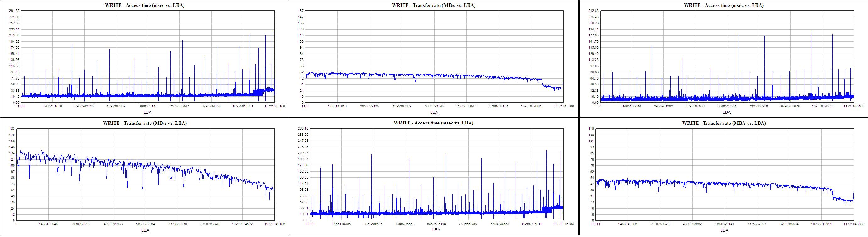This screenshot has width=868, height=237.
Task: Select the 116 transfer rate axis label
Action: [591, 129]
